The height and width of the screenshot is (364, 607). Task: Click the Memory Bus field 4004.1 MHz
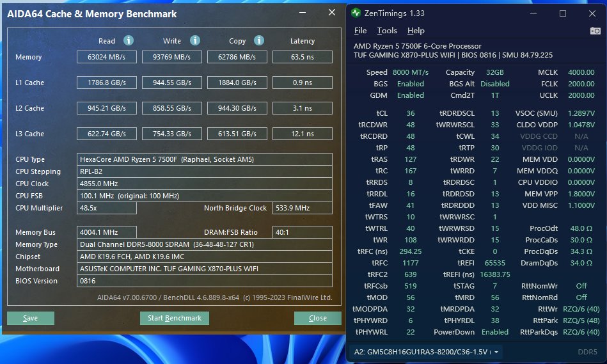(x=106, y=232)
